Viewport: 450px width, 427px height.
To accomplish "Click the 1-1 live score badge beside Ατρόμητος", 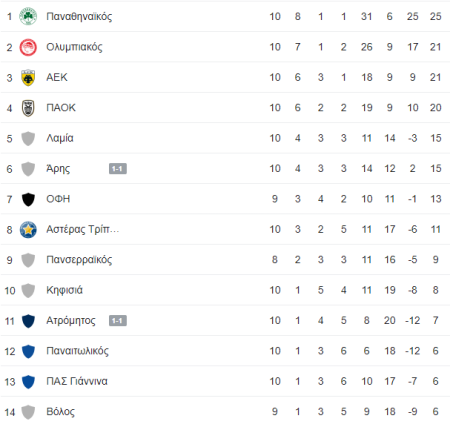I will [118, 321].
